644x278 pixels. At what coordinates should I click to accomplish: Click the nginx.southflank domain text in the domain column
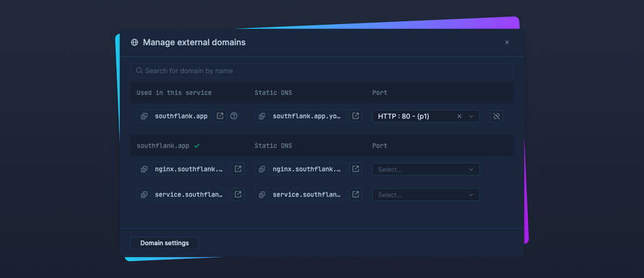tap(190, 169)
